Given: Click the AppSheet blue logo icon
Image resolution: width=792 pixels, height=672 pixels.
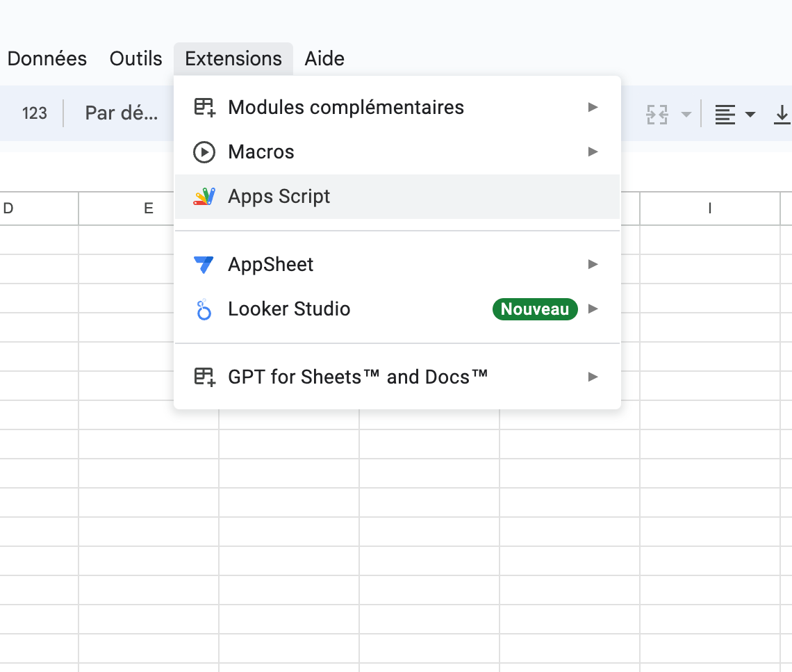Looking at the screenshot, I should pyautogui.click(x=204, y=265).
